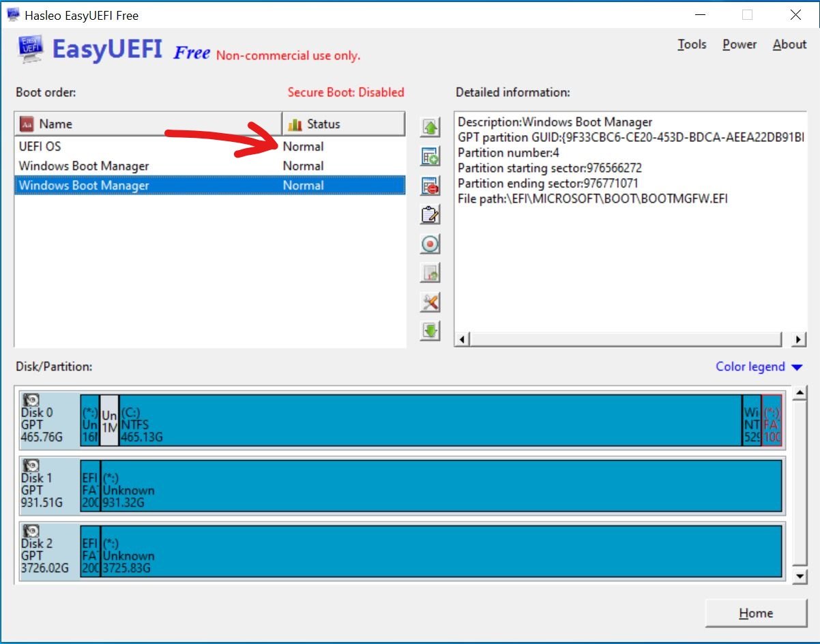Select the 931.32G Unknown partition on Disk 1
Image resolution: width=820 pixels, height=644 pixels.
point(441,486)
